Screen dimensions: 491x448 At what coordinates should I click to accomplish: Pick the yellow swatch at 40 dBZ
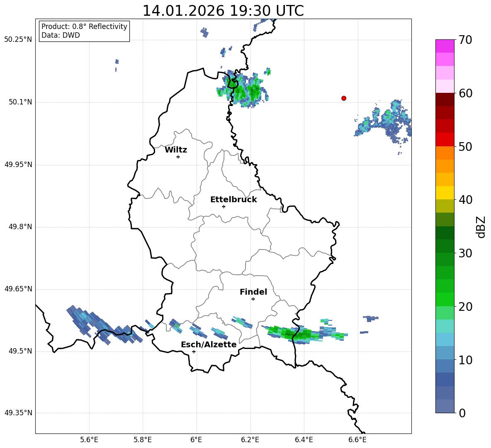click(x=445, y=193)
